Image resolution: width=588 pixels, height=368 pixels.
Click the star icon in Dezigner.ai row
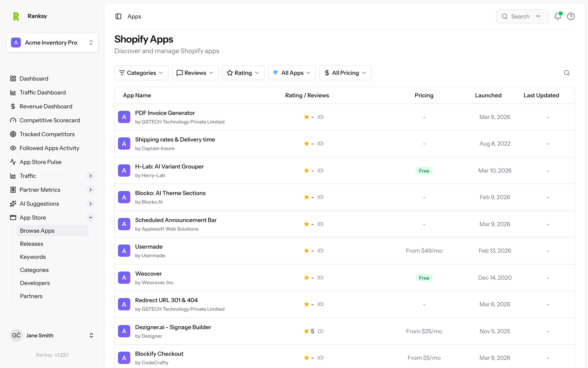(x=306, y=331)
